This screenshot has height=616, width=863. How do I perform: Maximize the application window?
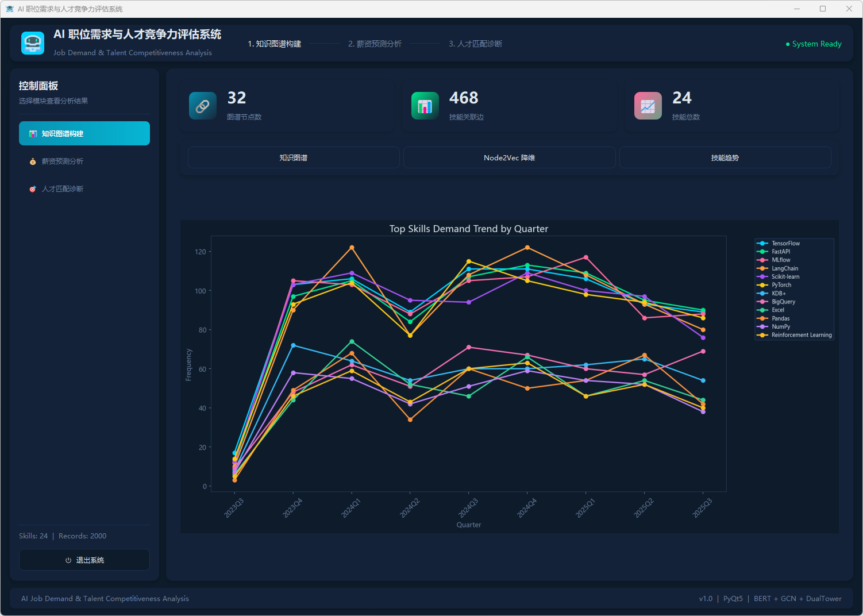[x=823, y=9]
